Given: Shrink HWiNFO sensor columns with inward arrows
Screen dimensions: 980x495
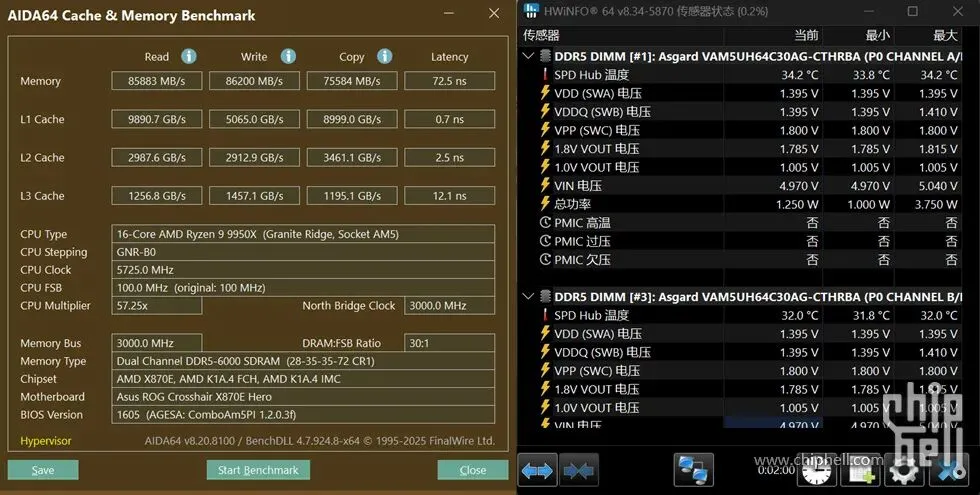Looking at the screenshot, I should (579, 470).
